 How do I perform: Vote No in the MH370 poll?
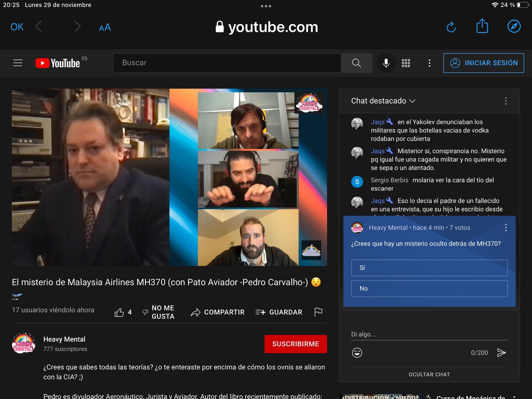coord(429,289)
